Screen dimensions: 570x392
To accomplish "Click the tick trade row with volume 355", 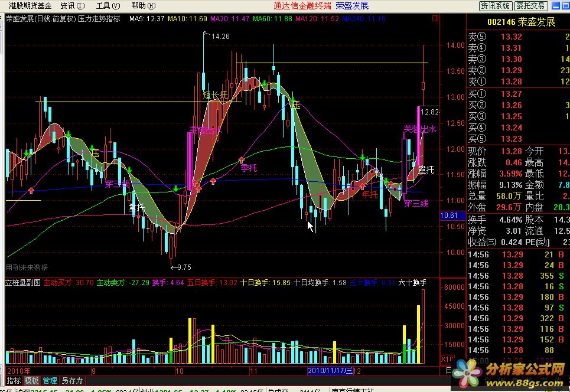I will point(519,276).
